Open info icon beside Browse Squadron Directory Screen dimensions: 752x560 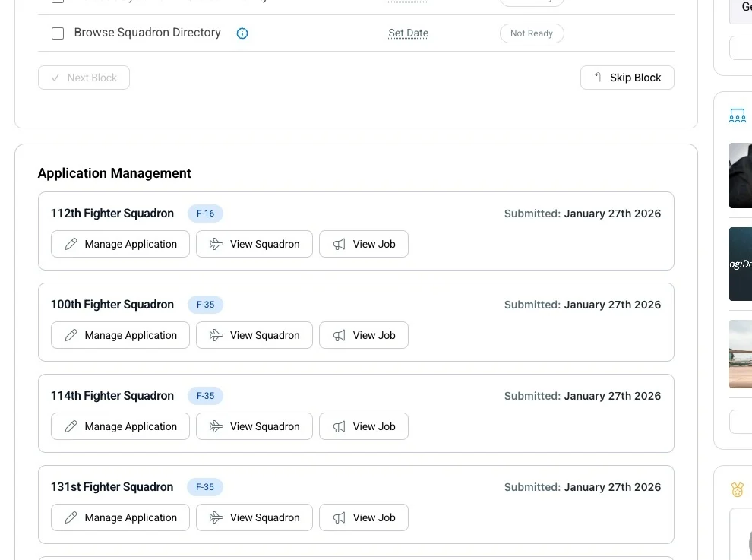click(242, 33)
